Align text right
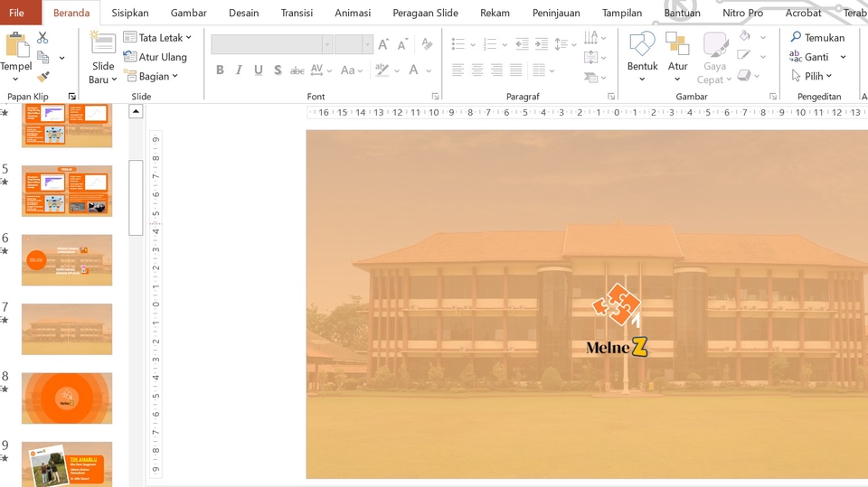Screen dimensions: 868x487 point(496,70)
